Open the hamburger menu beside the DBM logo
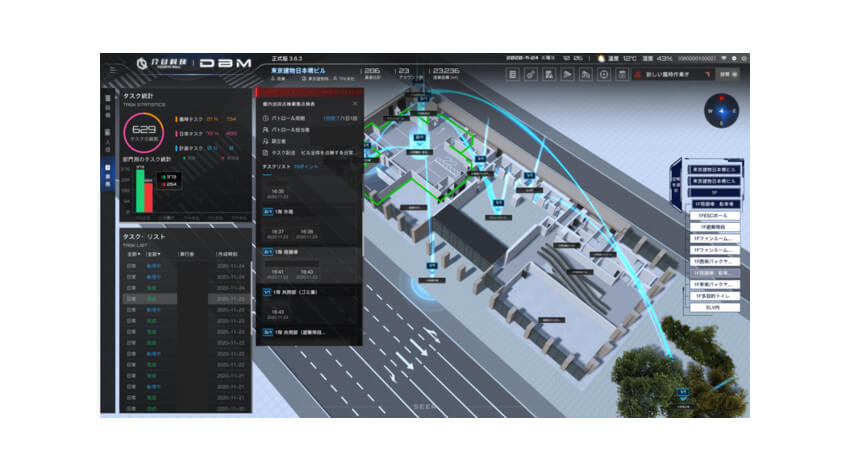Image resolution: width=850 pixels, height=470 pixels. tap(112, 69)
